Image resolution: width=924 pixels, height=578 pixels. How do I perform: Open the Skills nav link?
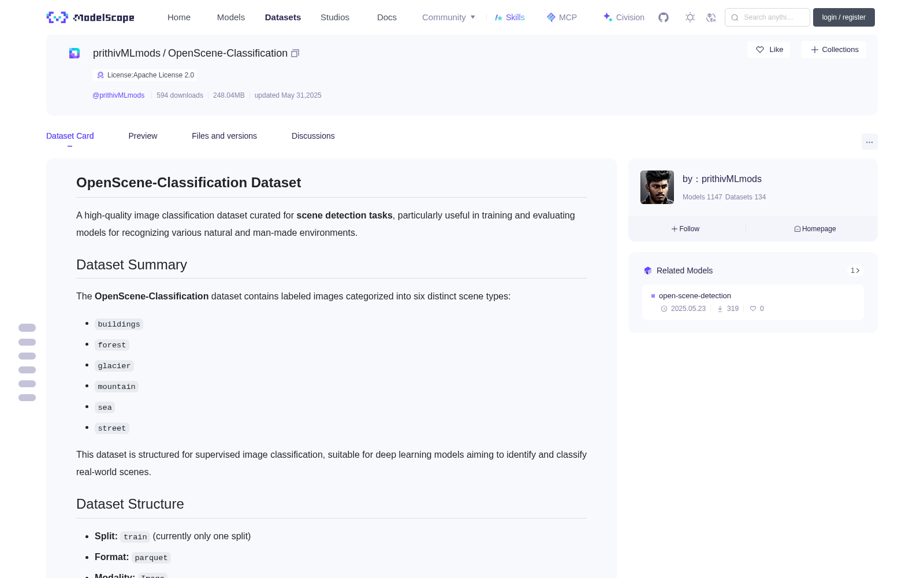click(510, 17)
